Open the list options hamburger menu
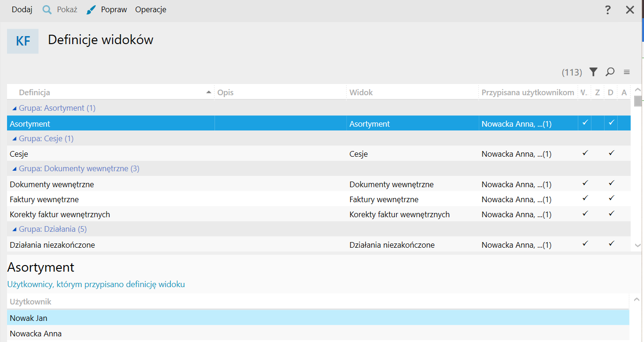644x342 pixels. pos(627,72)
